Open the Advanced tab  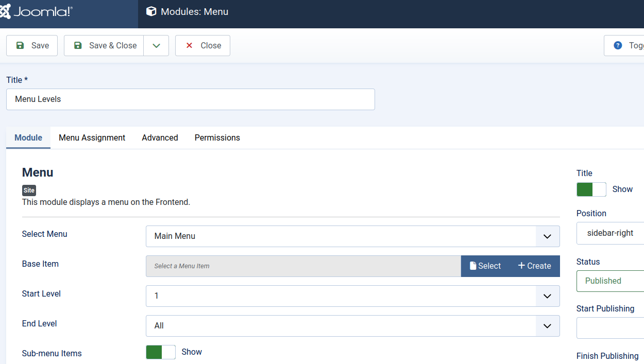point(160,137)
